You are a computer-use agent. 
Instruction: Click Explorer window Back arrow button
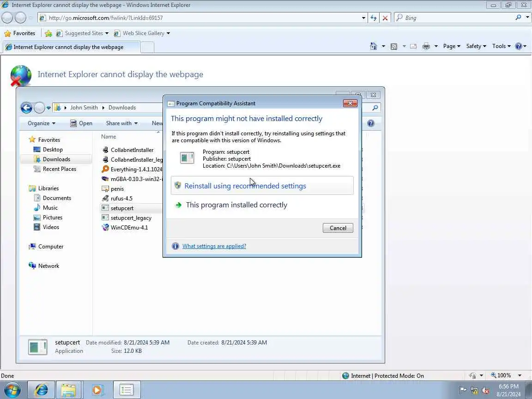point(26,108)
